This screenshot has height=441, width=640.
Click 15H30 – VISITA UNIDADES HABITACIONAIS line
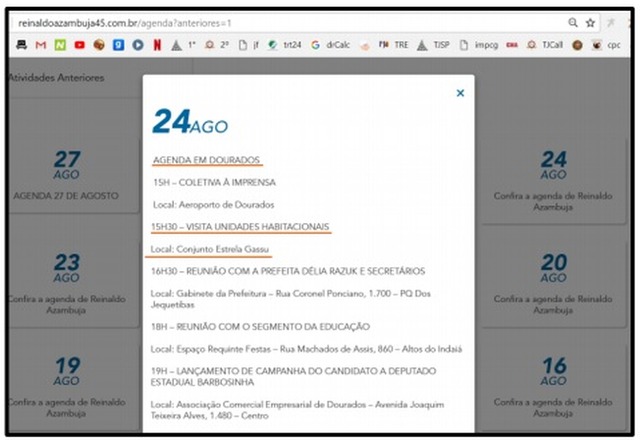click(x=240, y=227)
